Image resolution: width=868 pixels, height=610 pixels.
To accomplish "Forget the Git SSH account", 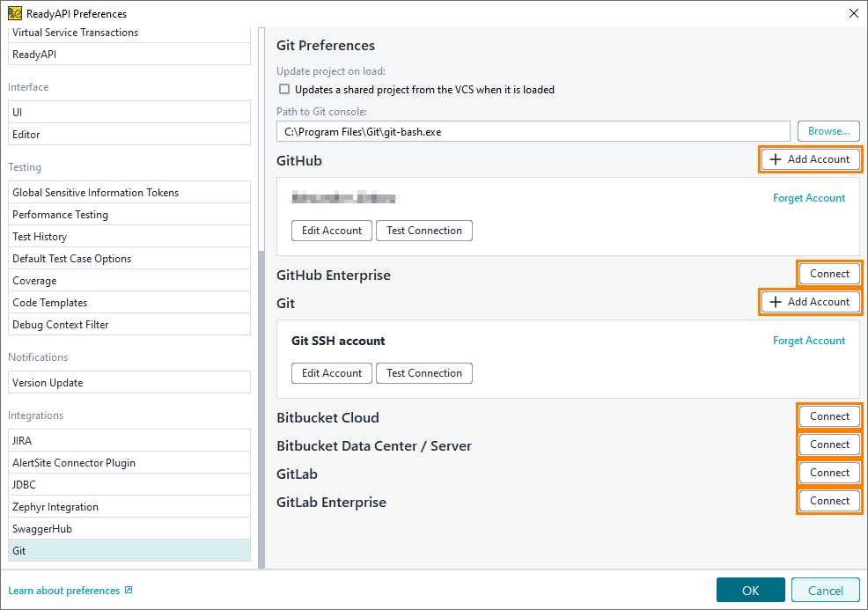I will (808, 341).
